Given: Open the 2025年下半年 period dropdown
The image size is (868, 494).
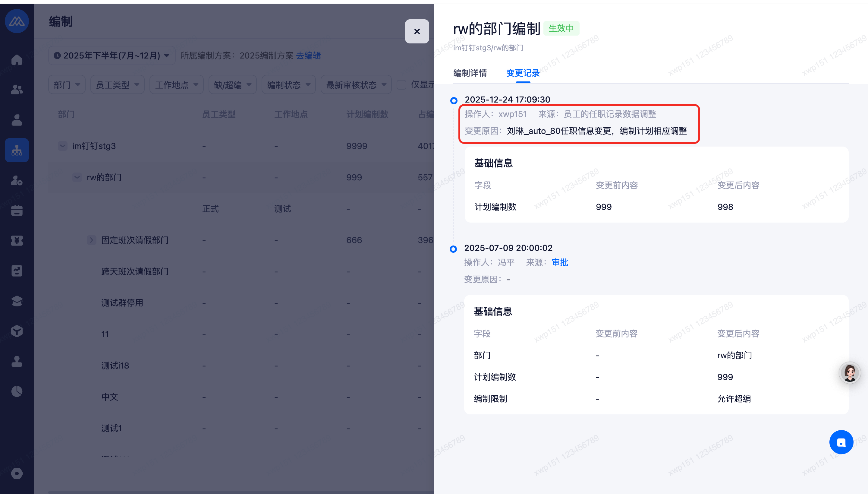Looking at the screenshot, I should (x=112, y=55).
